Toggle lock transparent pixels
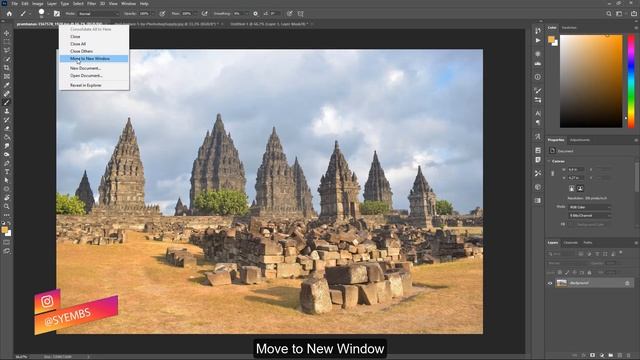Screen dimensions: 640x360 [x=560, y=272]
